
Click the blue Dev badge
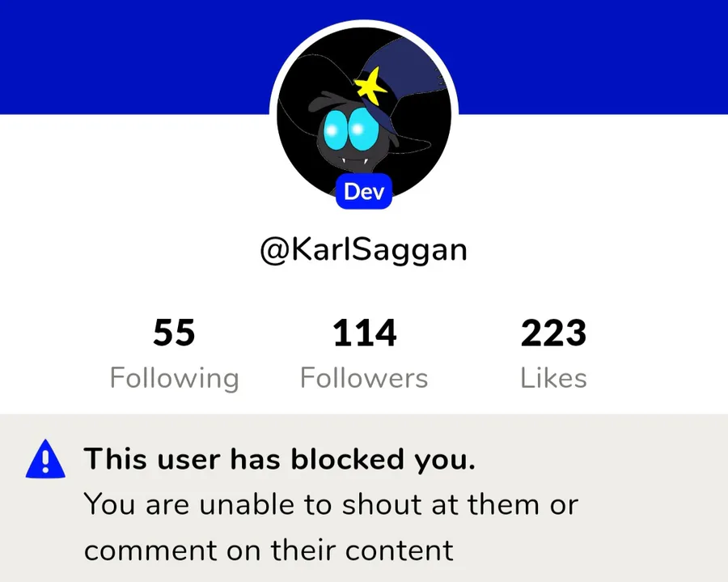coord(364,191)
